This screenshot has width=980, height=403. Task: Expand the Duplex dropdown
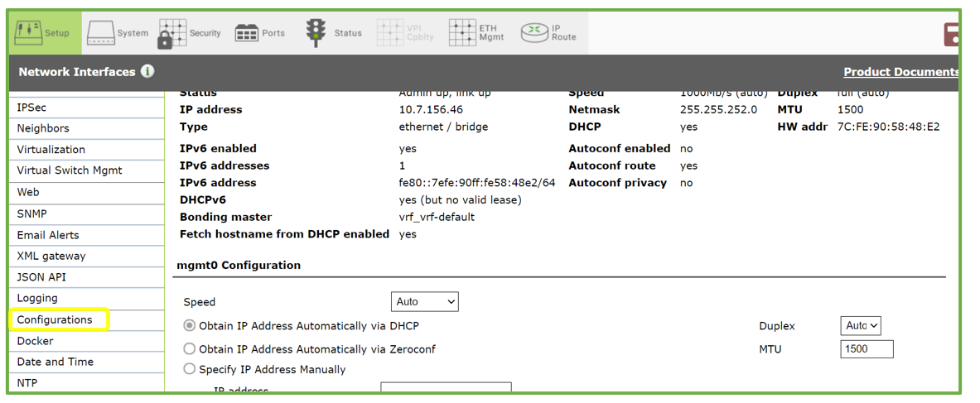pyautogui.click(x=860, y=326)
